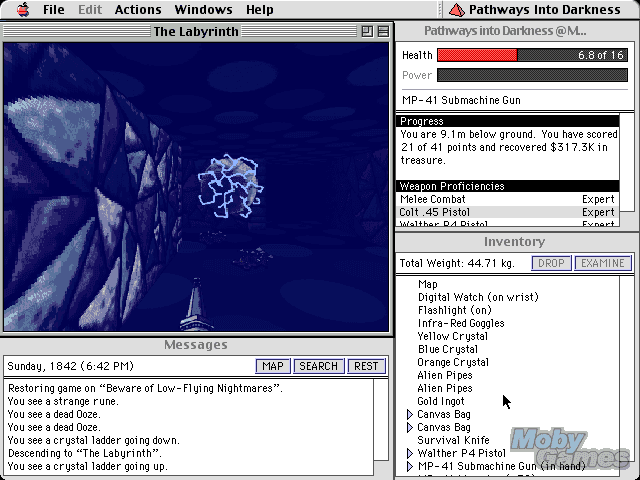Select the second Alien Pipes item
The image size is (640, 480).
tap(444, 388)
